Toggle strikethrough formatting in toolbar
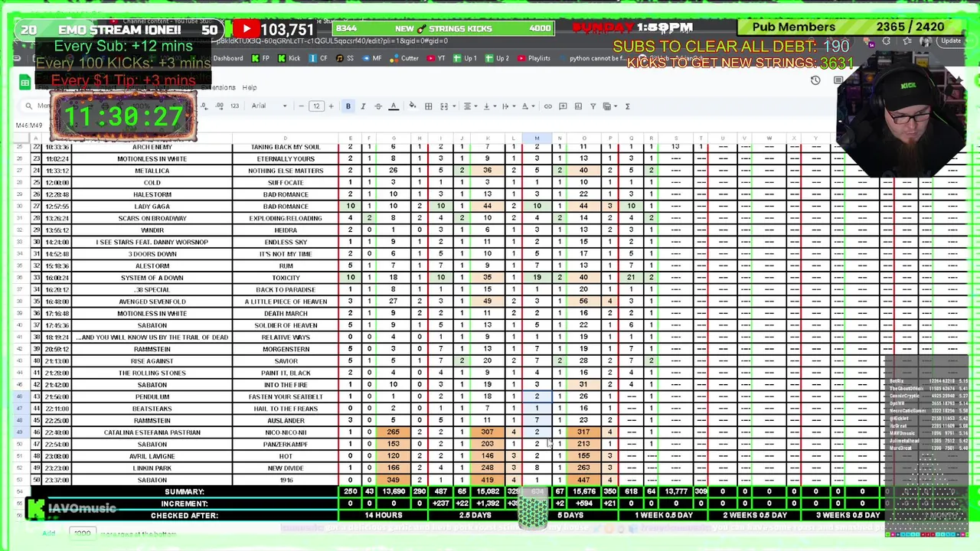The image size is (980, 551). [378, 106]
